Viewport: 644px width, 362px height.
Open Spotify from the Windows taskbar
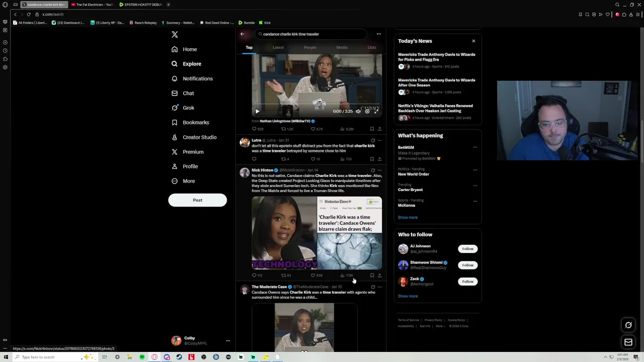[142, 357]
